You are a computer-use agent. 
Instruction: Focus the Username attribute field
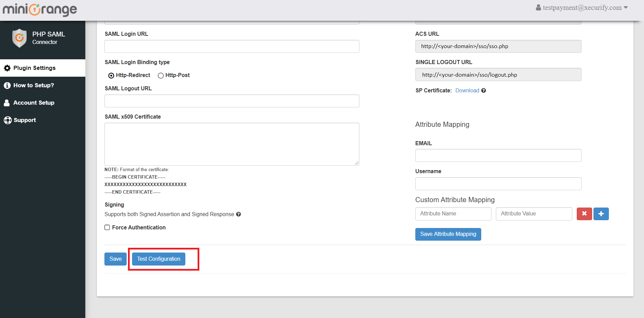pyautogui.click(x=498, y=184)
